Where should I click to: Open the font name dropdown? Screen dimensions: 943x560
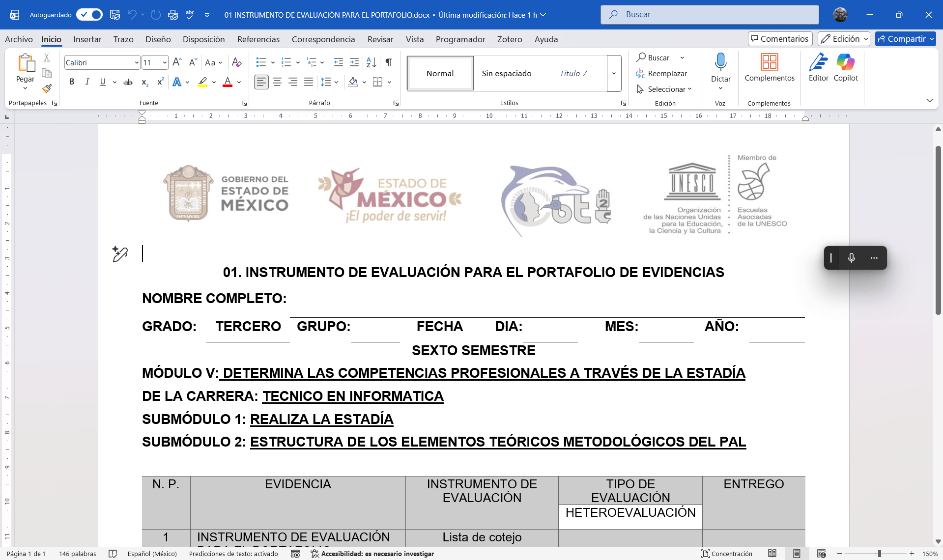pos(136,62)
